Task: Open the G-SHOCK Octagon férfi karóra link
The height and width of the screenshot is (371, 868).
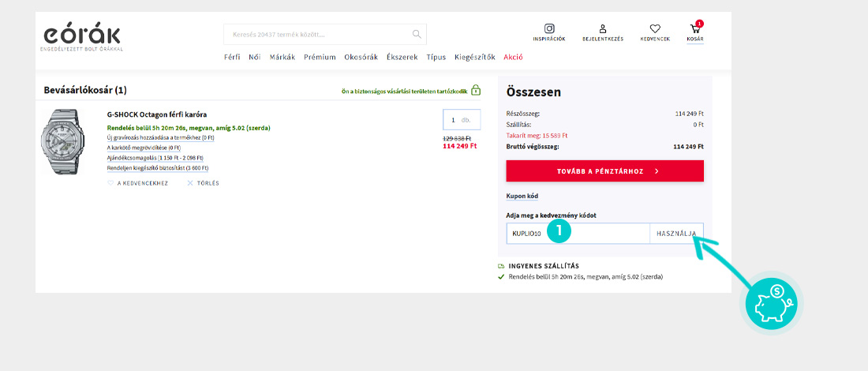Action: [157, 114]
